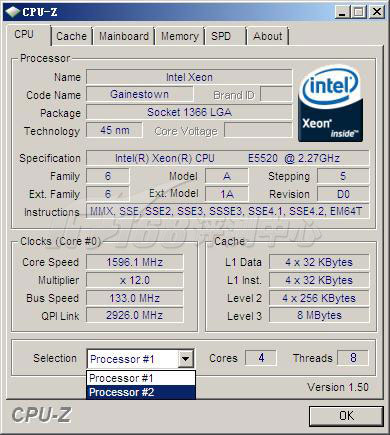Click the Technology value 45 nm
This screenshot has width=390, height=435.
114,130
